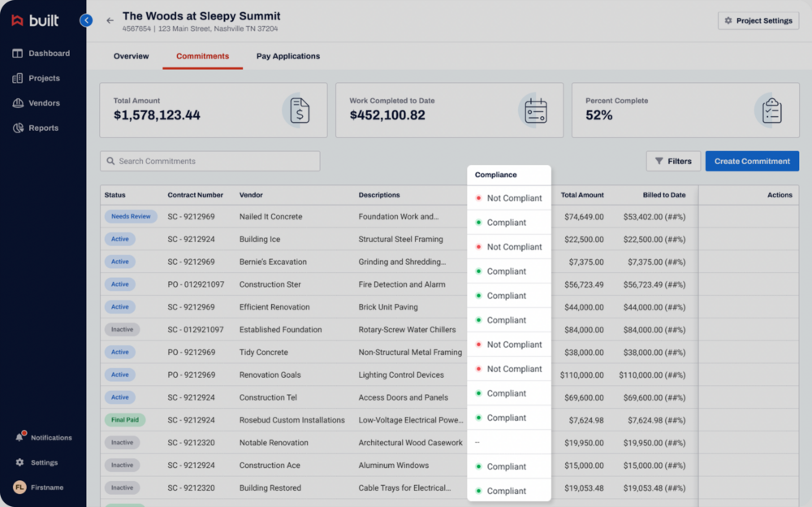Open Project Settings
This screenshot has height=507, width=812.
(758, 19)
